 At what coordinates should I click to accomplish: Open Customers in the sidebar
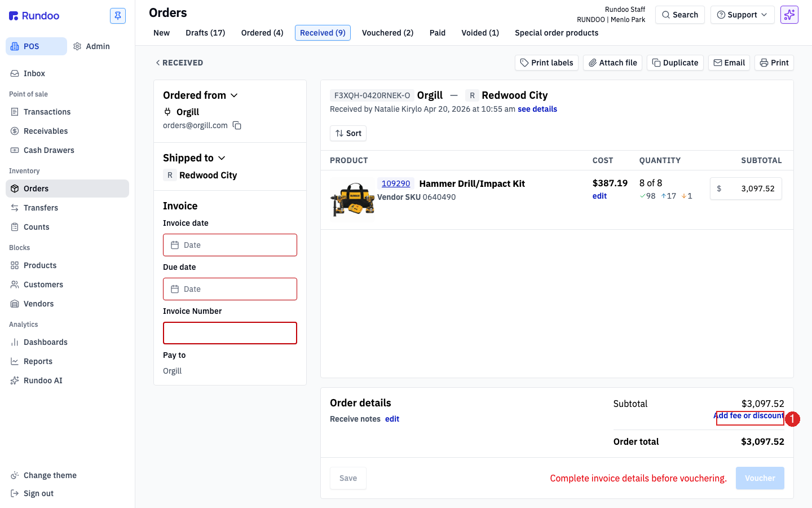coord(67,284)
